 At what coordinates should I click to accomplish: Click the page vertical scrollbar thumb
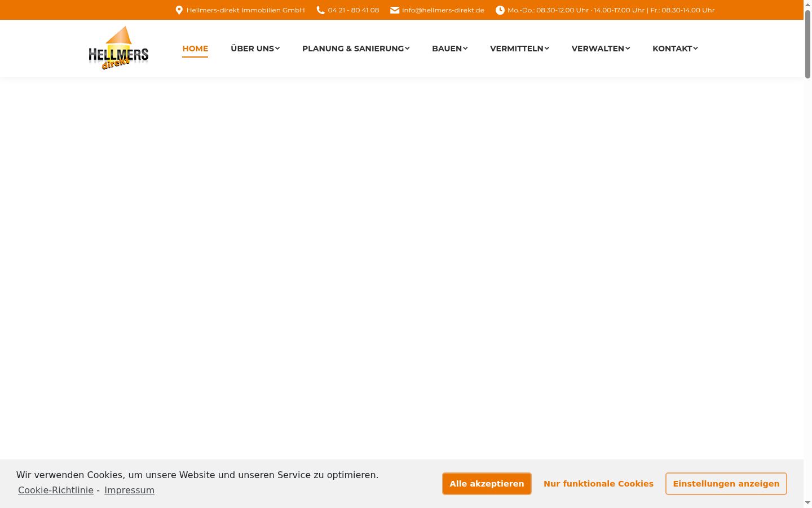(x=807, y=44)
